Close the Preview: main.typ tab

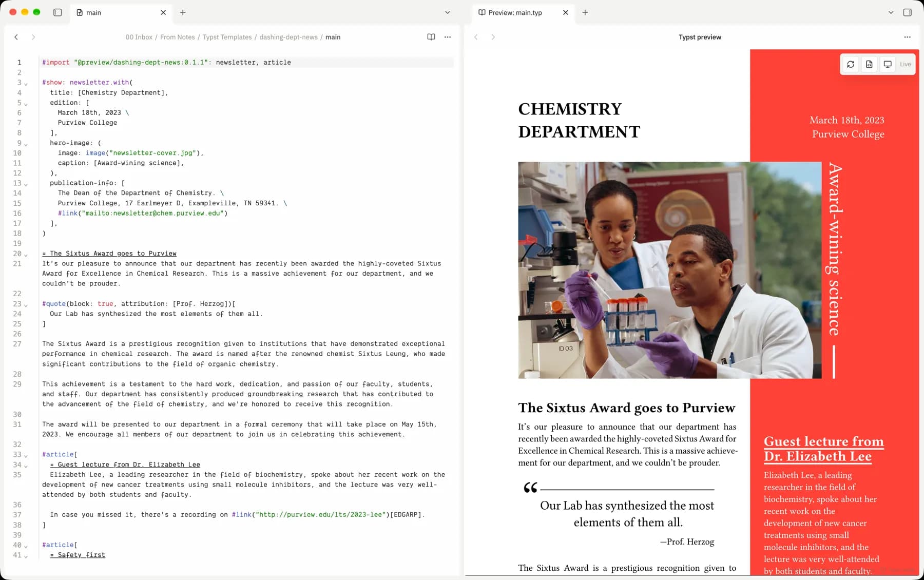(566, 12)
